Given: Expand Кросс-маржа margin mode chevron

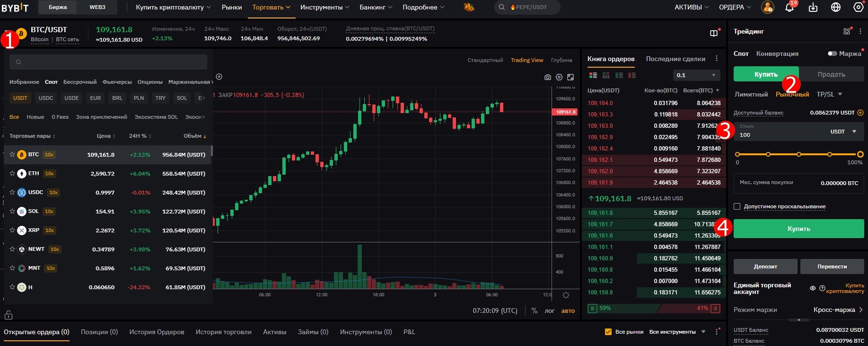Looking at the screenshot, I should coord(860,310).
